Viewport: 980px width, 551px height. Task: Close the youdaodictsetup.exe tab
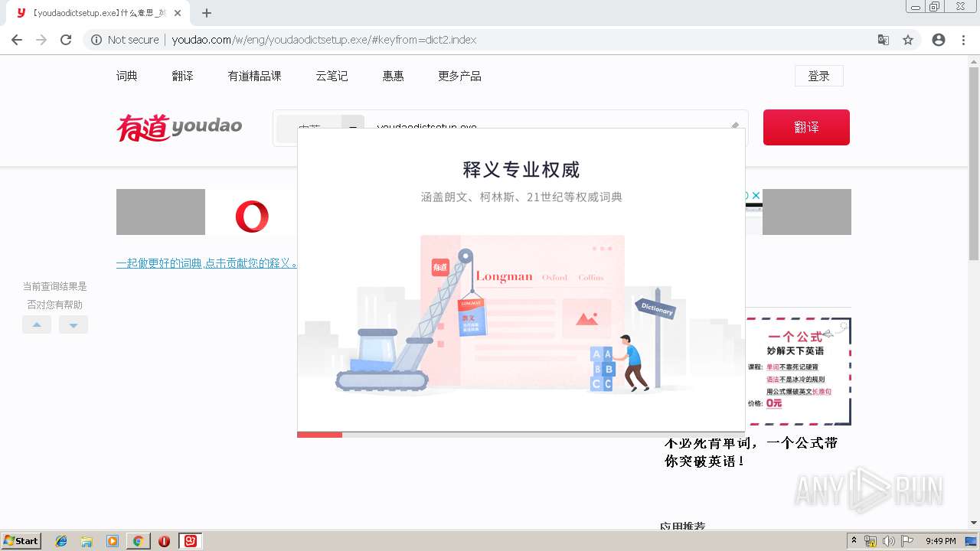coord(178,13)
